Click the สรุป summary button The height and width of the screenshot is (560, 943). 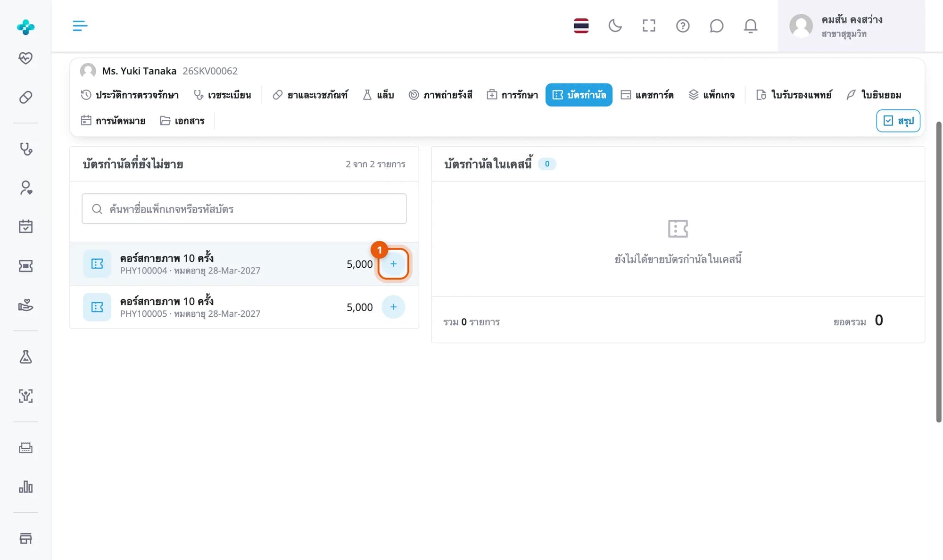click(x=898, y=121)
